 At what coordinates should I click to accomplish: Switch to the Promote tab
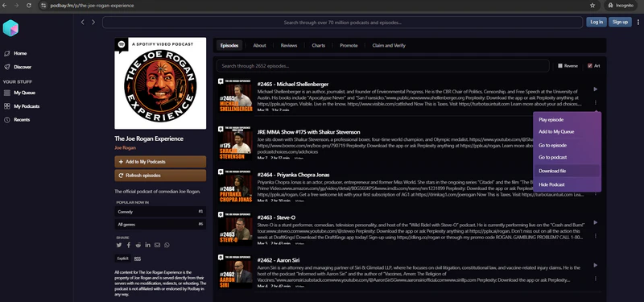349,46
